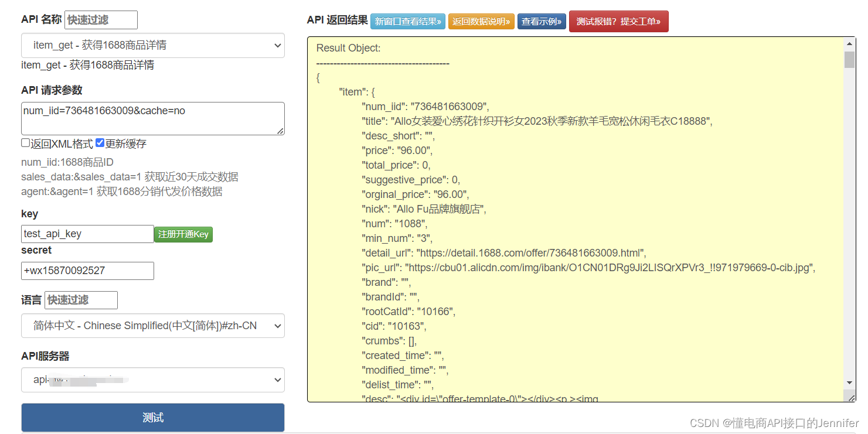Click the key input showing test_api_key
Viewport: 868px width, 434px height.
[87, 234]
